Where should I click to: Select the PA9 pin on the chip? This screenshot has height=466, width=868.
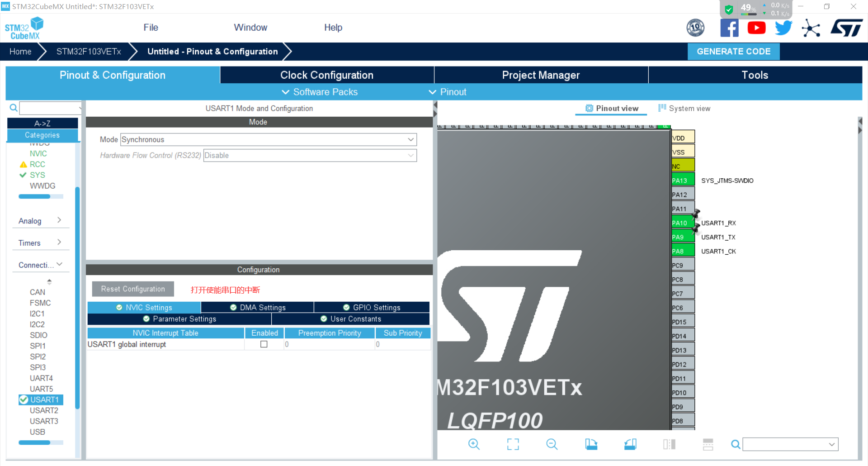683,237
